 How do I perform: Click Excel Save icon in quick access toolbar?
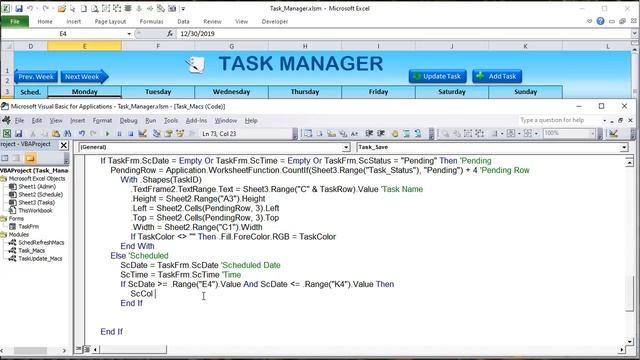point(19,8)
